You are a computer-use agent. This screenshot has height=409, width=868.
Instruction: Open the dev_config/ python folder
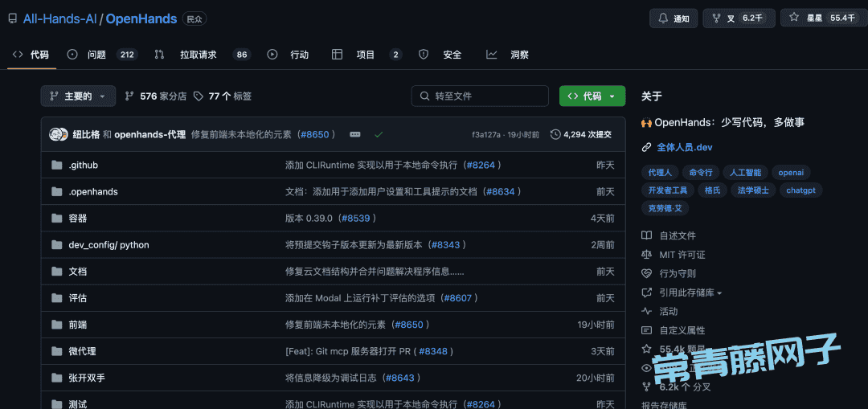click(x=108, y=244)
